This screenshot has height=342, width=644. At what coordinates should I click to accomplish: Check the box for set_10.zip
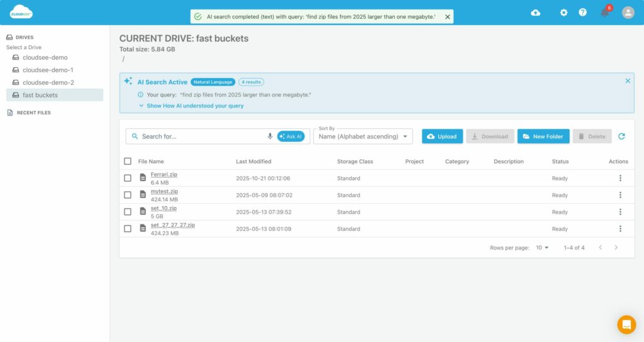[128, 212]
